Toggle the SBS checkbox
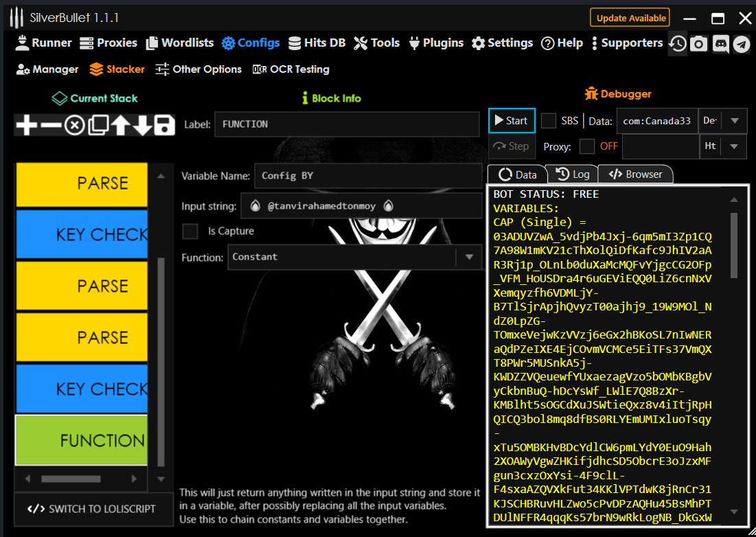 coord(549,120)
